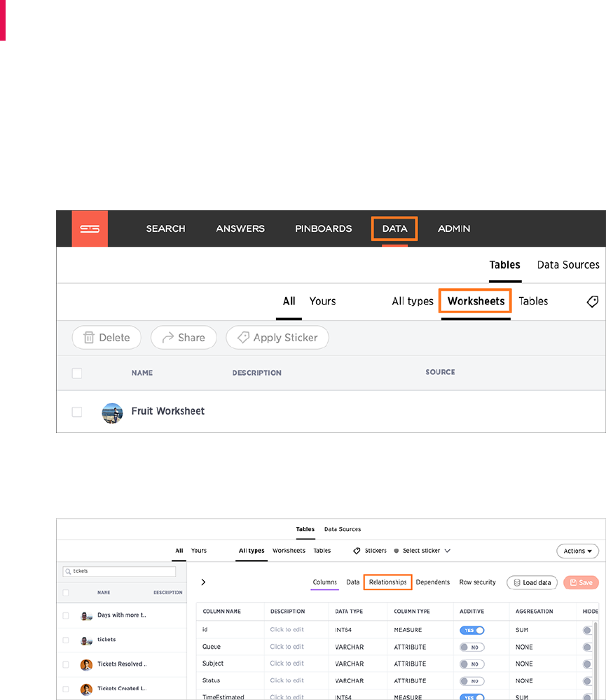606x700 pixels.
Task: Click the ThoughtSpot logo home icon
Action: [90, 228]
